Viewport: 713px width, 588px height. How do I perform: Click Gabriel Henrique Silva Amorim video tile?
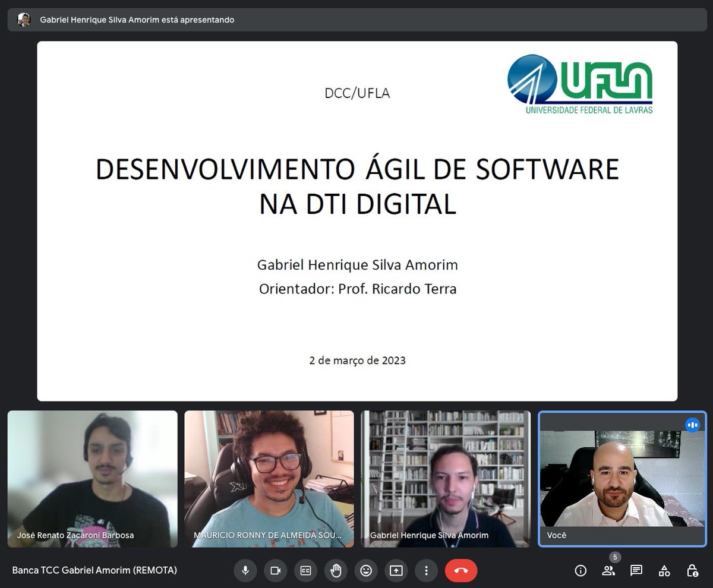click(x=446, y=479)
